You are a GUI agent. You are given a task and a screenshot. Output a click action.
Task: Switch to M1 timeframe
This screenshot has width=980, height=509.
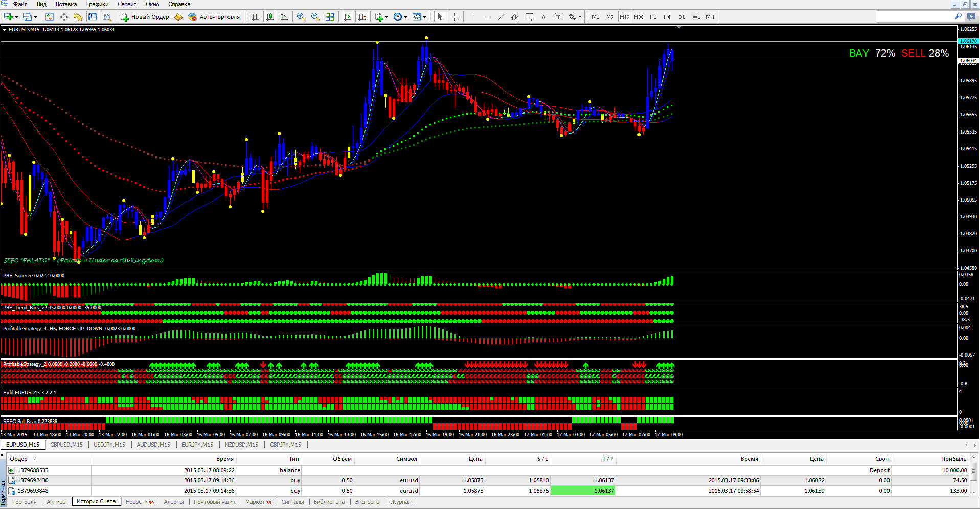596,17
